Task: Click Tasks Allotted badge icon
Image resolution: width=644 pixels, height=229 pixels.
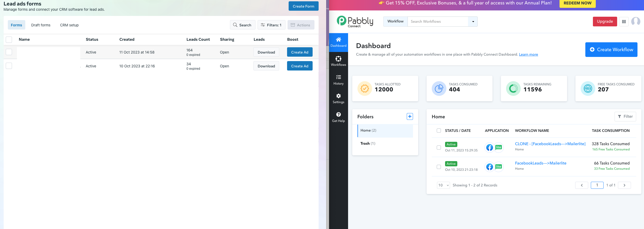Action: (x=365, y=89)
